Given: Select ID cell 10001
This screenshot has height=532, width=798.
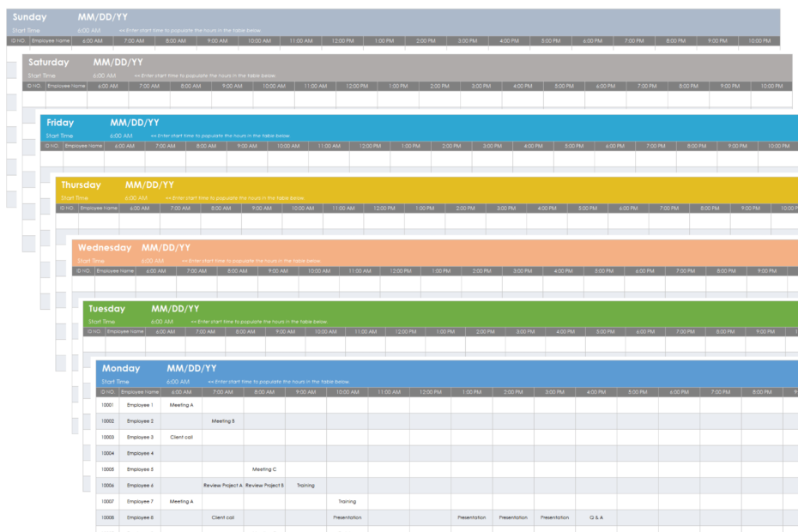Looking at the screenshot, I should (x=107, y=405).
